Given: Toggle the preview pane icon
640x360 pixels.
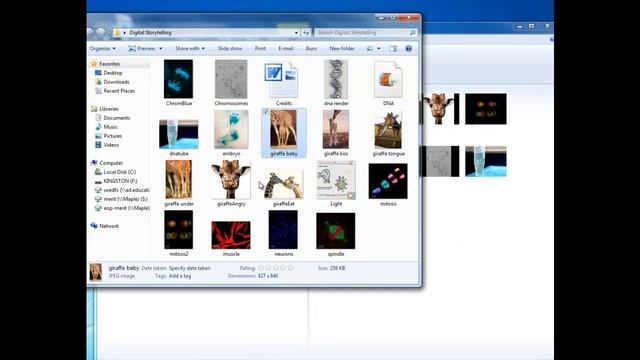Looking at the screenshot, I should (393, 49).
